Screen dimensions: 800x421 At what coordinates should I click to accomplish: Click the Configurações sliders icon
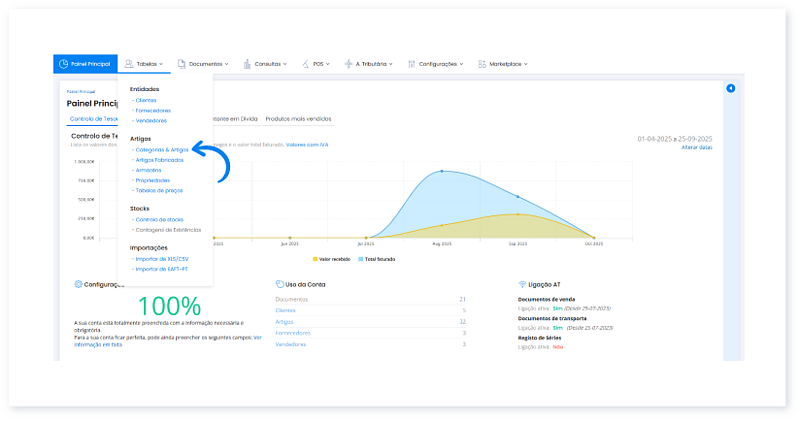click(x=411, y=64)
